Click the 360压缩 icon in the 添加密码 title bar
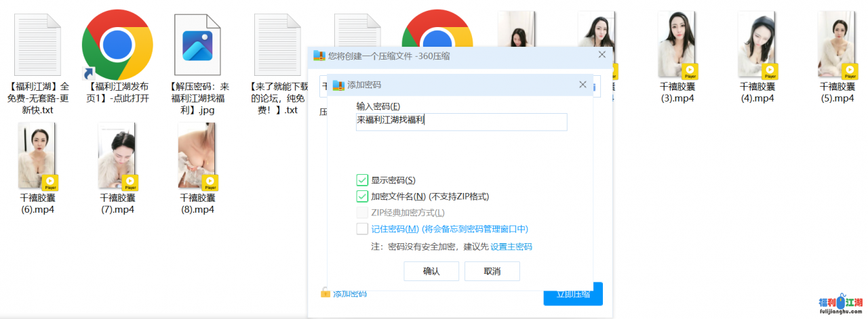This screenshot has width=868, height=319. pos(338,85)
